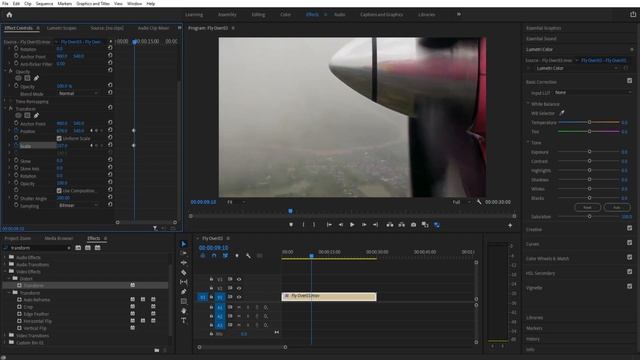Toggle Creative section checkbox

pos(629,228)
